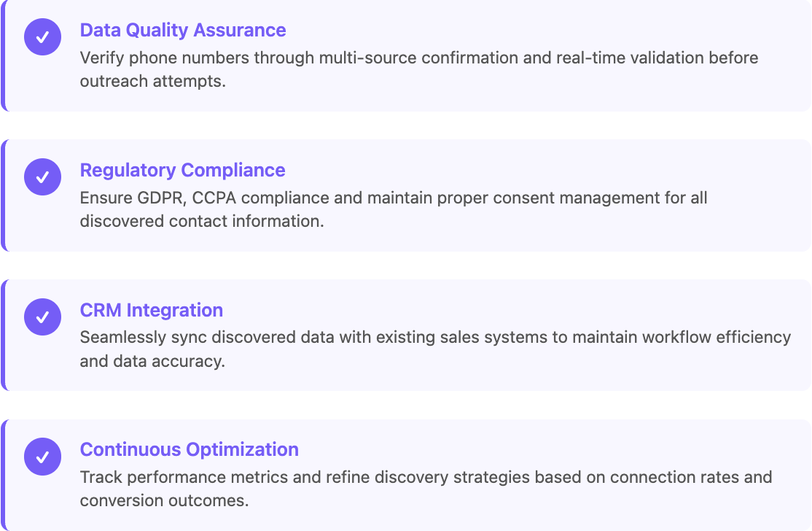The image size is (812, 531).
Task: Click the purple left border of Continuous Optimization card
Action: pyautogui.click(x=3, y=475)
